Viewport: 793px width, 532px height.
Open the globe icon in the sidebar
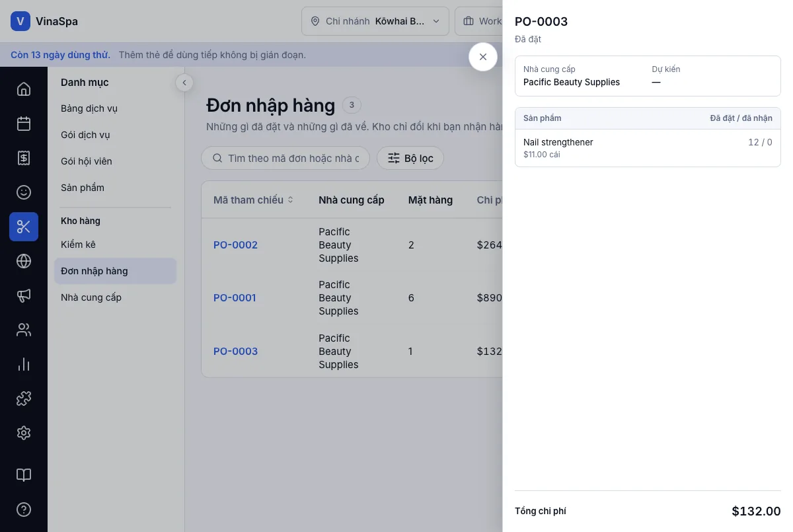[24, 261]
